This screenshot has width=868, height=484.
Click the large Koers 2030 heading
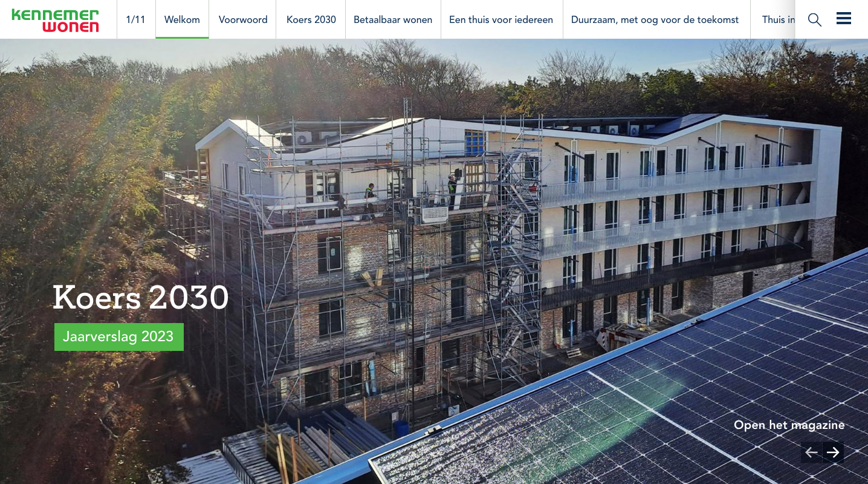(x=141, y=297)
